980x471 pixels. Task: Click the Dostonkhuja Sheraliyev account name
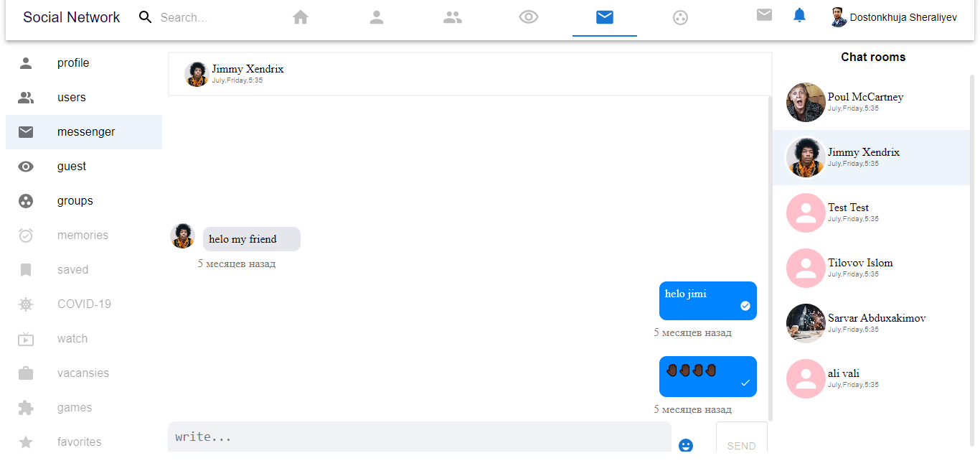click(903, 17)
